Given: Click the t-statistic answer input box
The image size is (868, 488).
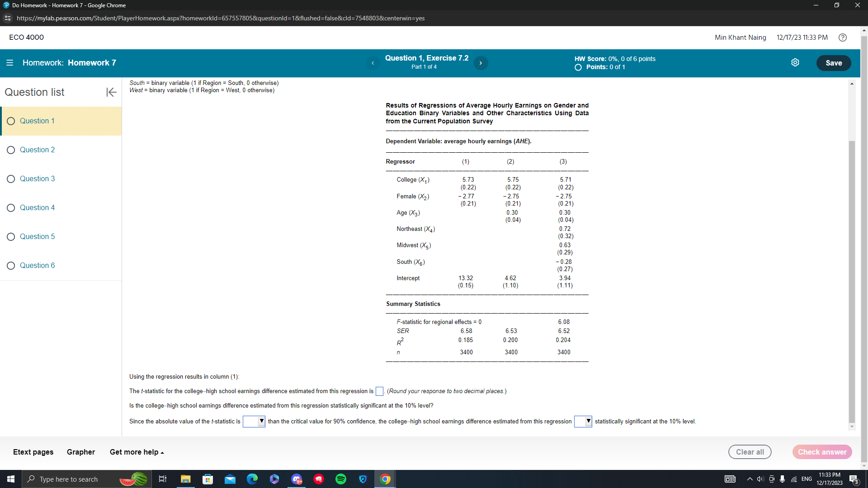Looking at the screenshot, I should pos(379,391).
